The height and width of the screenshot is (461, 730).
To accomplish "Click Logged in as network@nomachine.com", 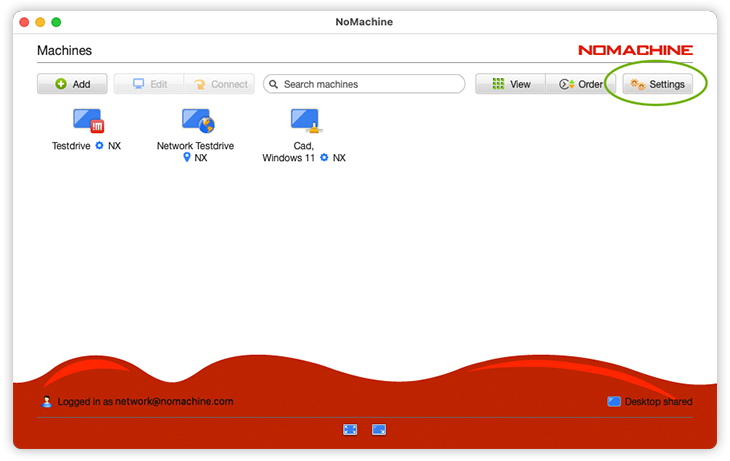I will (145, 402).
